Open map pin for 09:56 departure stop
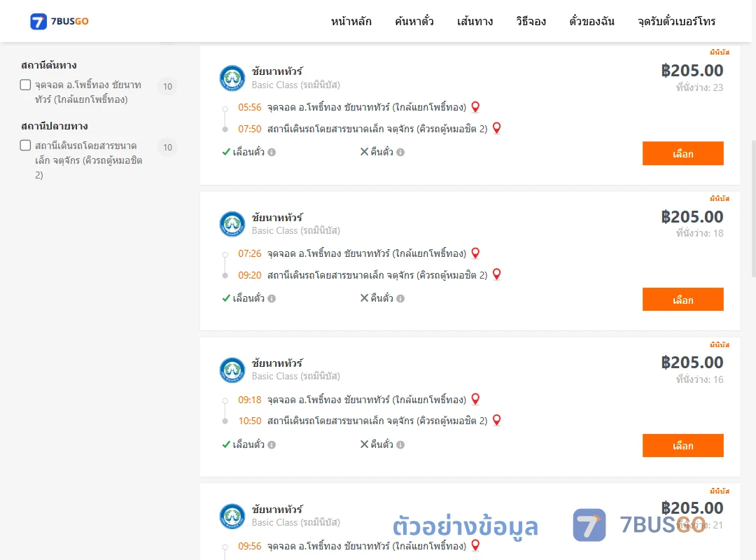Viewport: 756px width, 560px height. [x=475, y=545]
